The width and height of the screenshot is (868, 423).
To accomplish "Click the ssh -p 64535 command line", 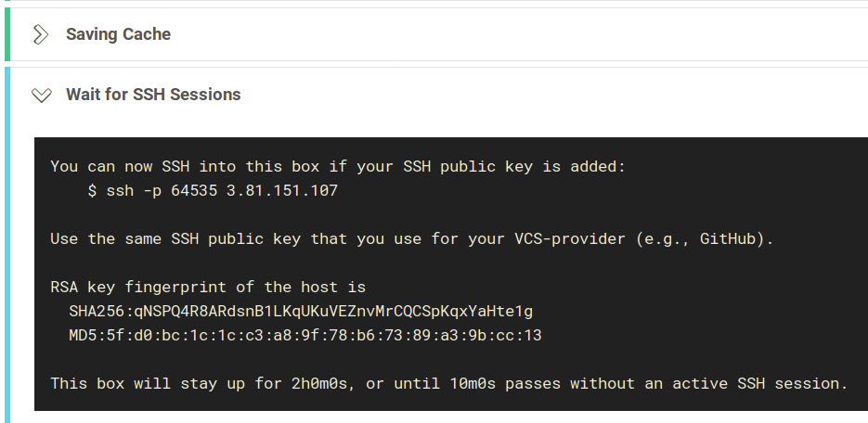I will [x=213, y=191].
